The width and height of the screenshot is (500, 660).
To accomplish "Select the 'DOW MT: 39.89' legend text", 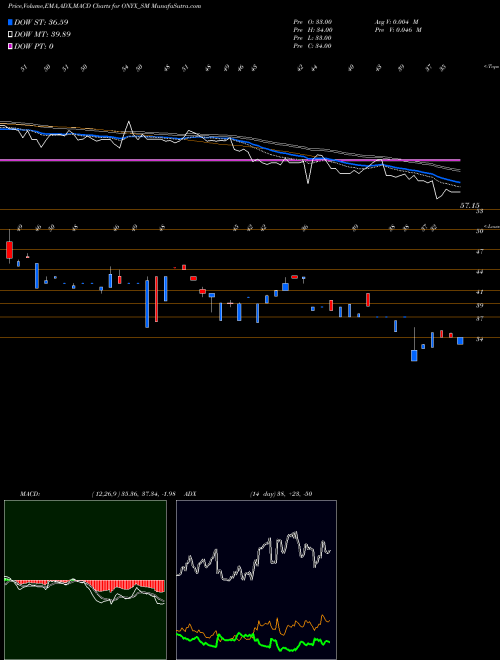I will 43,34.
